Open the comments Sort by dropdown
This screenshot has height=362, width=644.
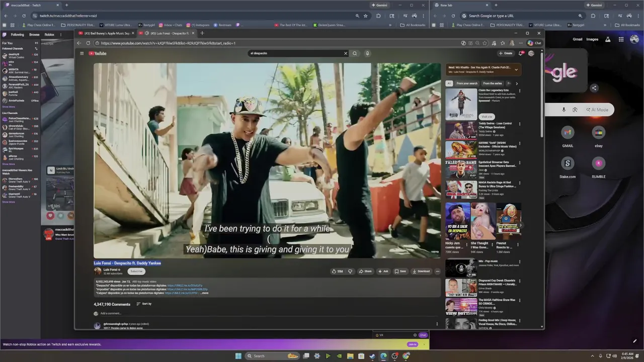coord(144,304)
